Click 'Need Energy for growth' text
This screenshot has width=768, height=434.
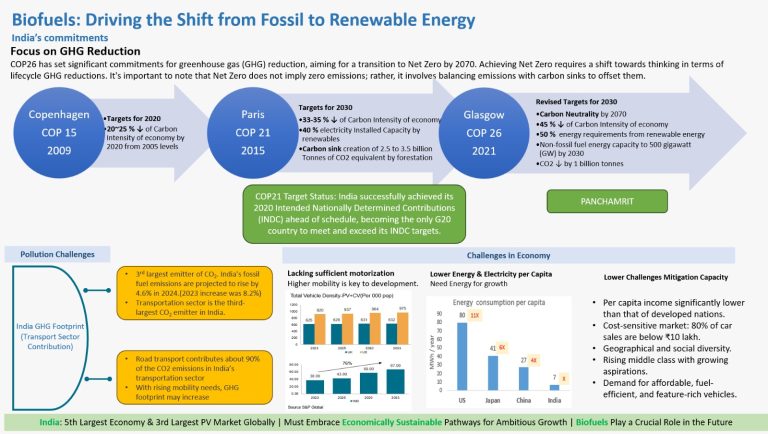coord(468,284)
